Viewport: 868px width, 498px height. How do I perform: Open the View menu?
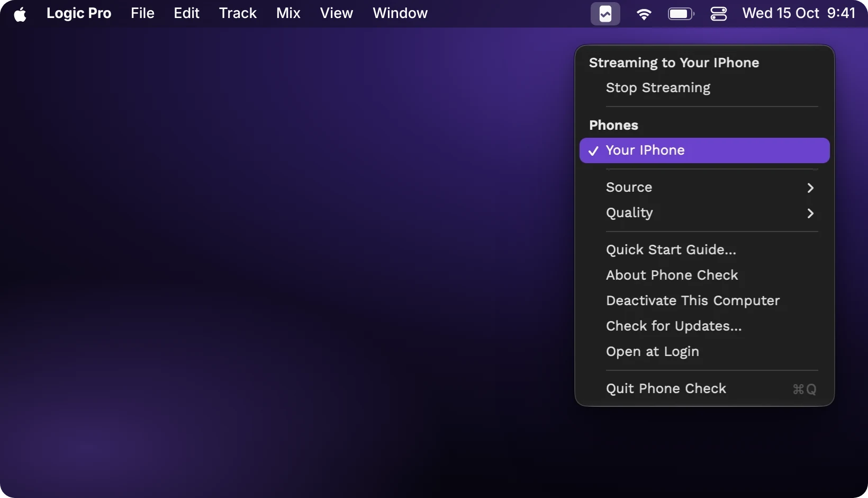(337, 13)
